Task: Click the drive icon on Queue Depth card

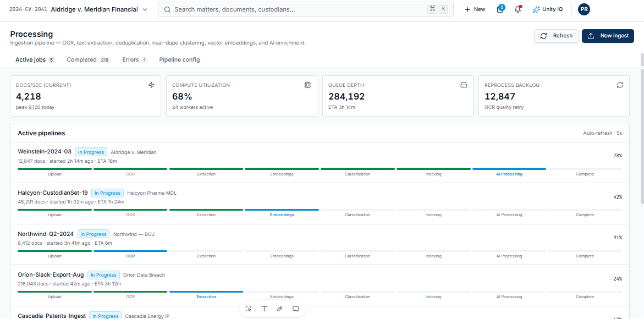Action: click(x=464, y=85)
